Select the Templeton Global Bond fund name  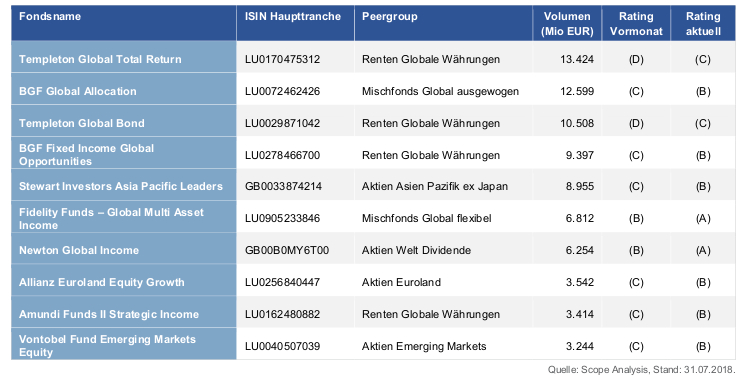(x=81, y=123)
